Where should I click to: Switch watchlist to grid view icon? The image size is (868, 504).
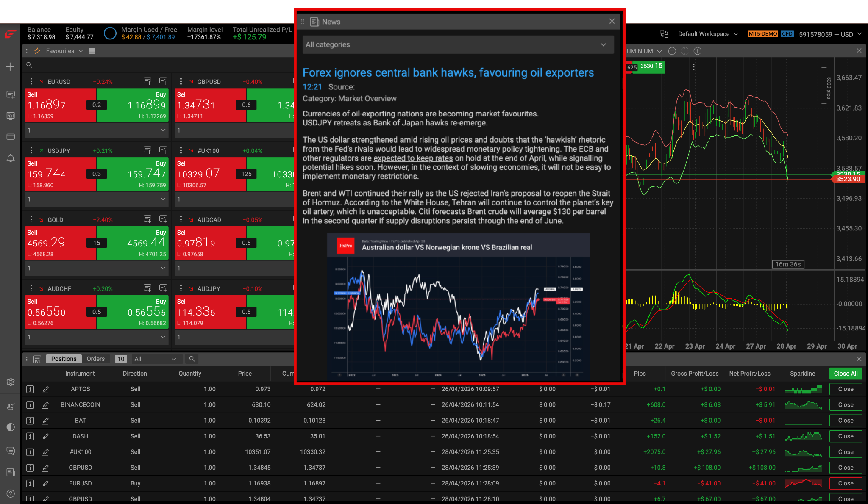point(92,51)
